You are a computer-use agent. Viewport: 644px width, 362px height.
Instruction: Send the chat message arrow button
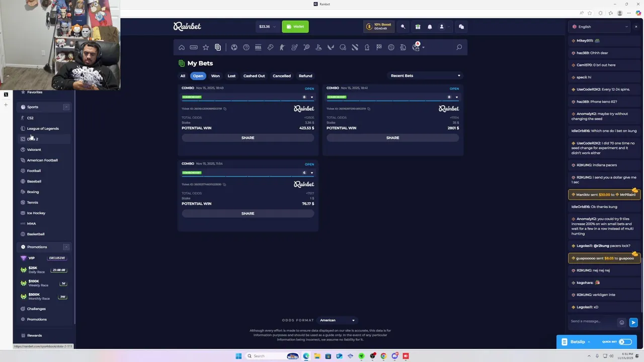tap(633, 323)
